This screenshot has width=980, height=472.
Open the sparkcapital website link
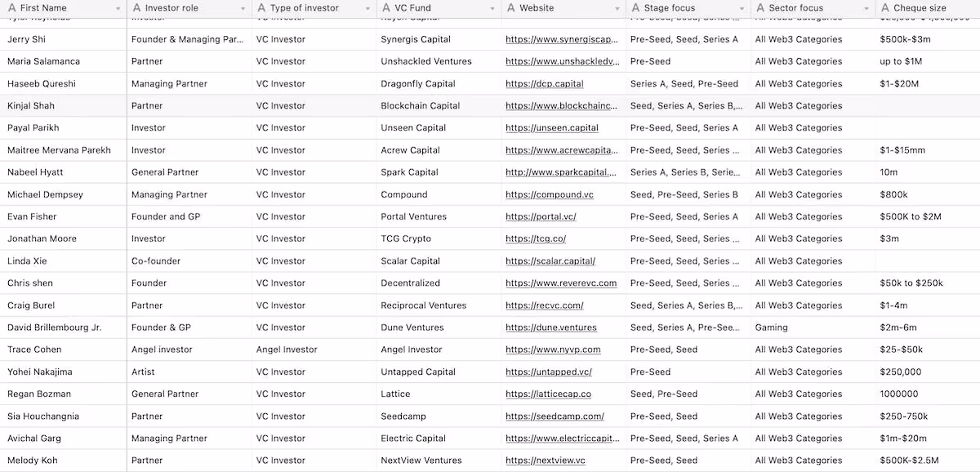561,172
